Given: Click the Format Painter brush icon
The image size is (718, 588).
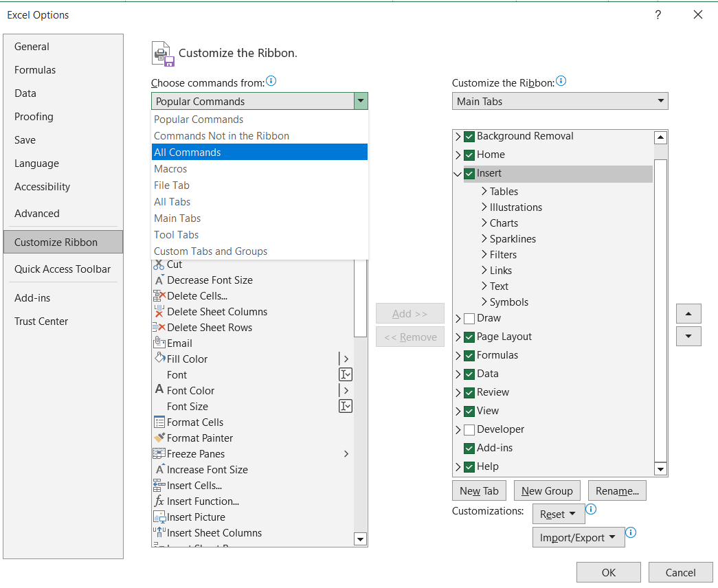Looking at the screenshot, I should (x=159, y=438).
